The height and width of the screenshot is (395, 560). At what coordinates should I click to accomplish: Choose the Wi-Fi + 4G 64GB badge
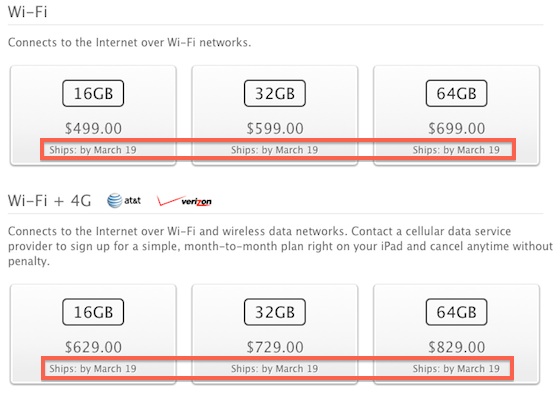tap(456, 312)
